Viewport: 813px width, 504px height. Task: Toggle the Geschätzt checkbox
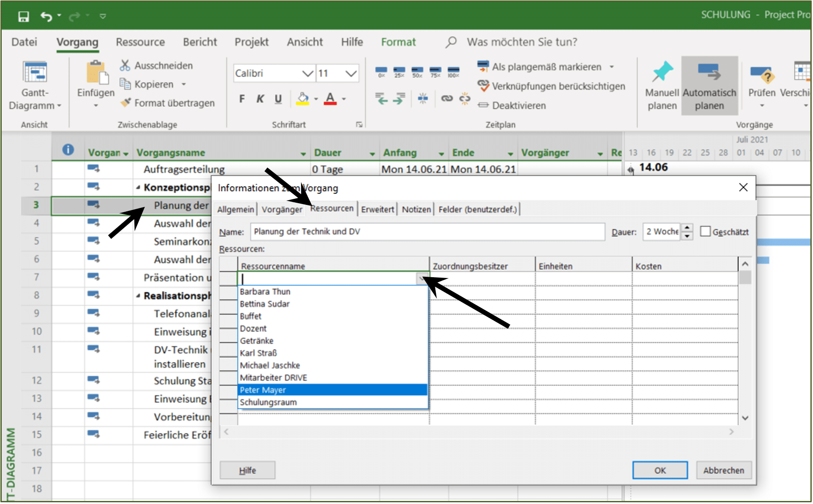[x=705, y=232]
